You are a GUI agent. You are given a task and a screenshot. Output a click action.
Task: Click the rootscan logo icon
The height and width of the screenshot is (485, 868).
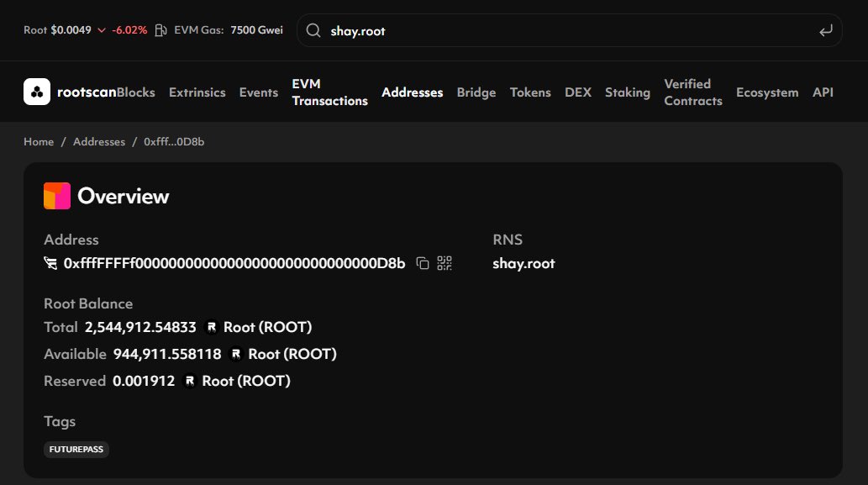37,92
